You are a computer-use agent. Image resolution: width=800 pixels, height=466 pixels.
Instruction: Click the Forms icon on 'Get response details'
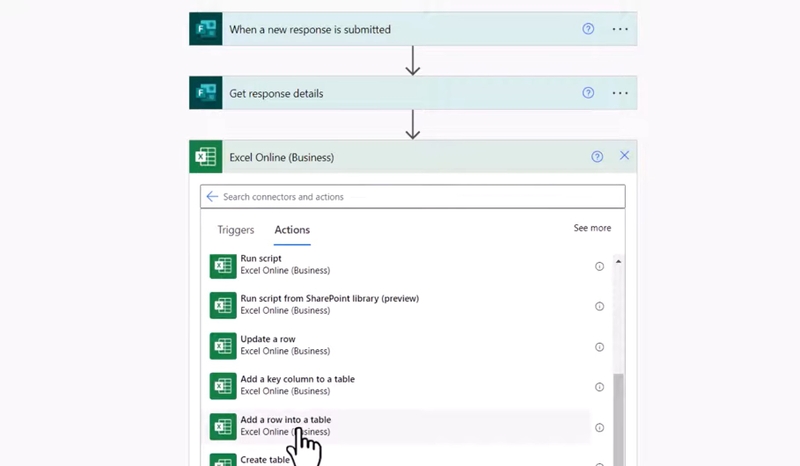pos(206,93)
